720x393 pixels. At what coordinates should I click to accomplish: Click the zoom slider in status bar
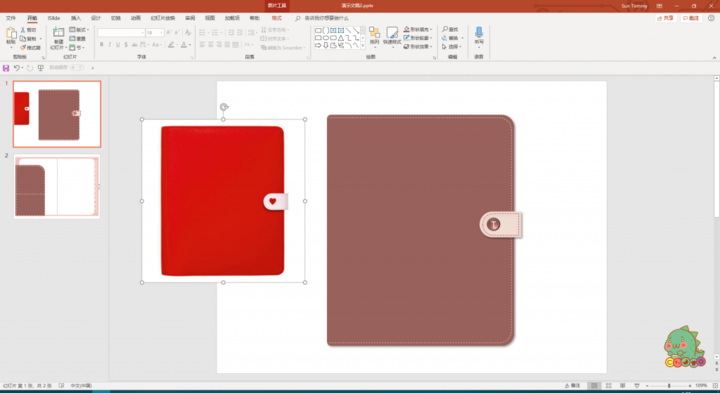(669, 386)
